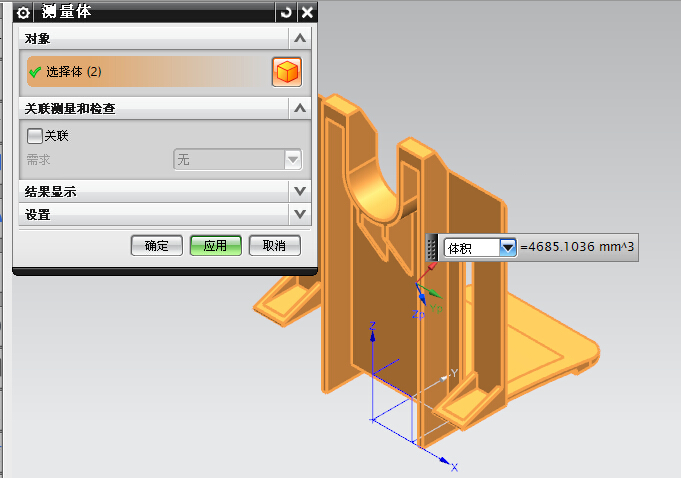Close the 测量体 dialog
Image resolution: width=681 pixels, height=478 pixels.
[x=307, y=12]
